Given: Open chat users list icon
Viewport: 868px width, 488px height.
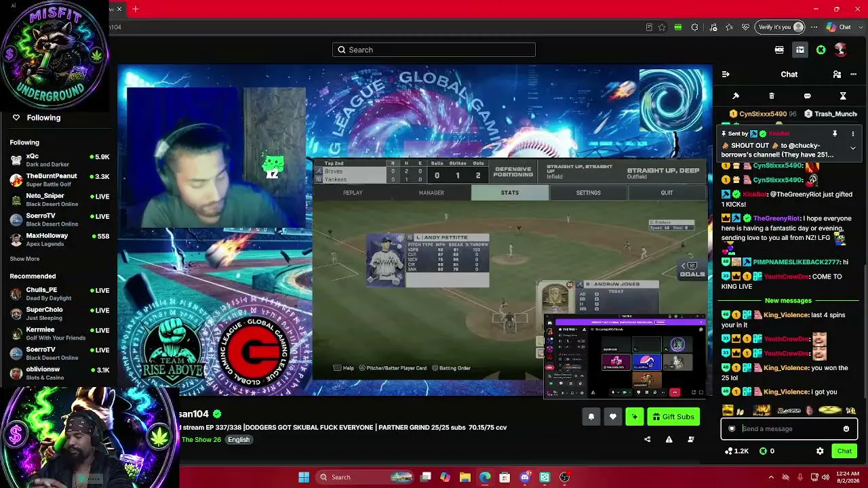Looking at the screenshot, I should click(837, 75).
